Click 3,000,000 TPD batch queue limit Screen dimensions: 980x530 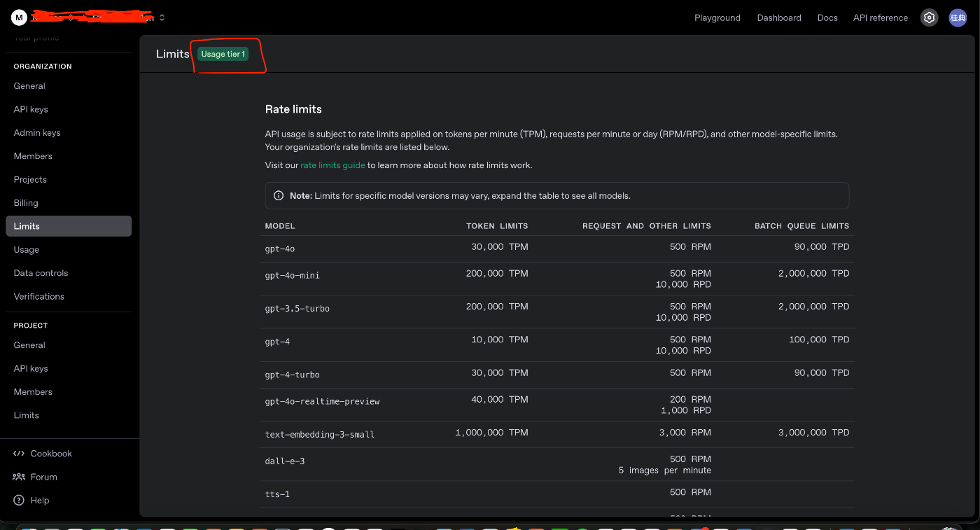click(813, 433)
